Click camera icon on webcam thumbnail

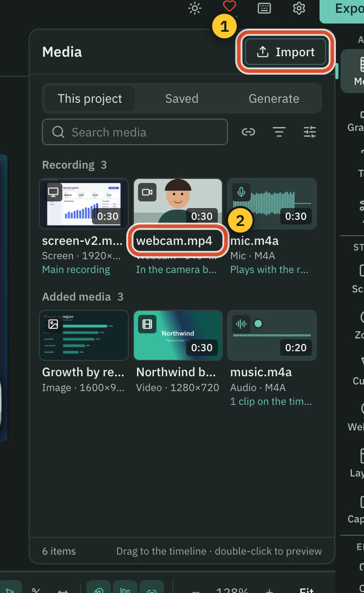coord(147,192)
